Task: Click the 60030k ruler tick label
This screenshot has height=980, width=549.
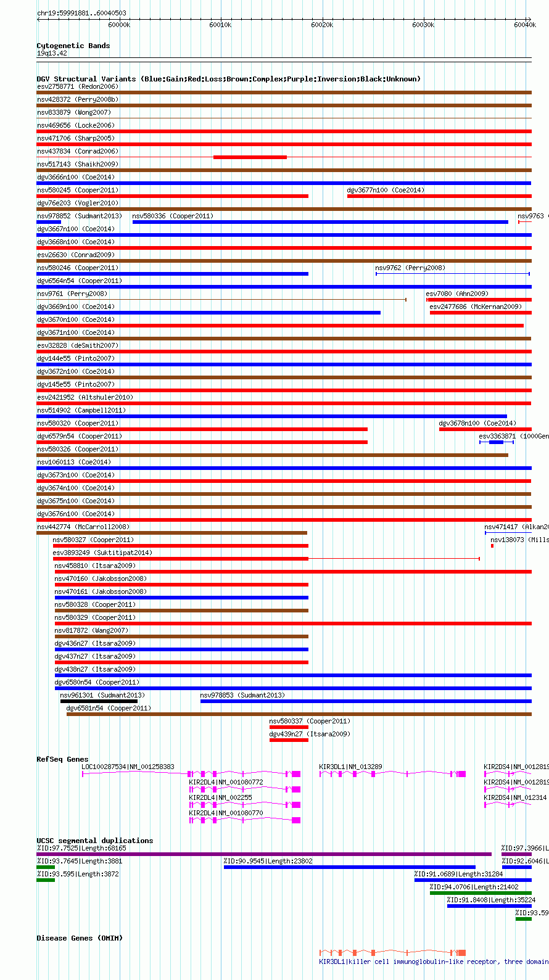Action: point(423,25)
